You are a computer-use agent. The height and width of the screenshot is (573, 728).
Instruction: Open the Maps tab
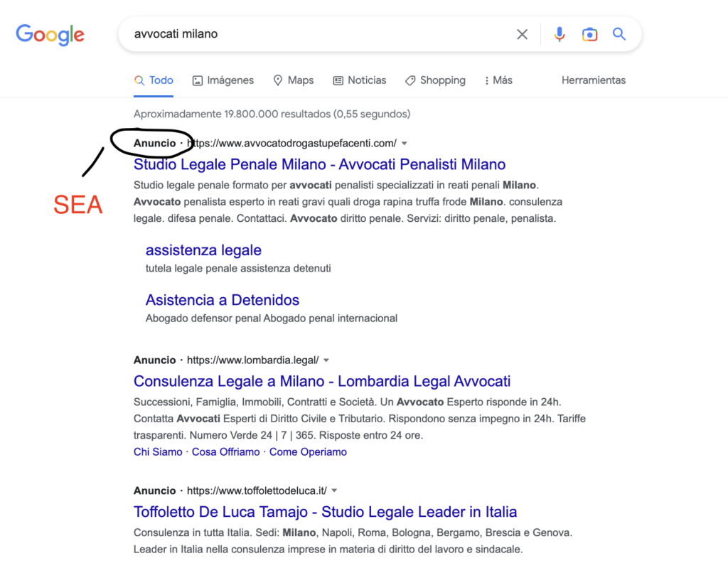coord(294,80)
